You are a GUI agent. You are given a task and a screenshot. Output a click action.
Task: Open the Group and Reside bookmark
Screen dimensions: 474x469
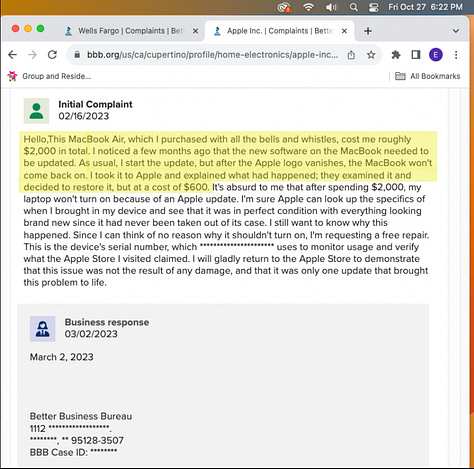49,76
